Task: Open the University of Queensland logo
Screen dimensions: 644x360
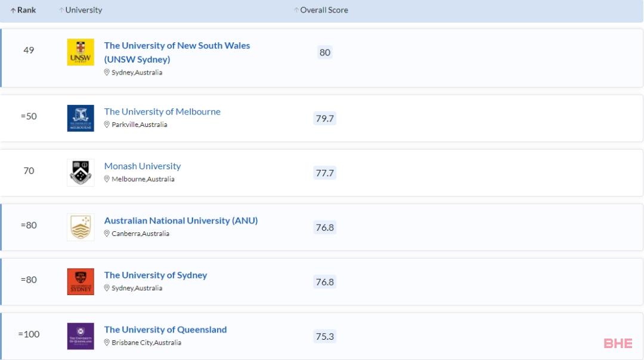Action: [80, 336]
